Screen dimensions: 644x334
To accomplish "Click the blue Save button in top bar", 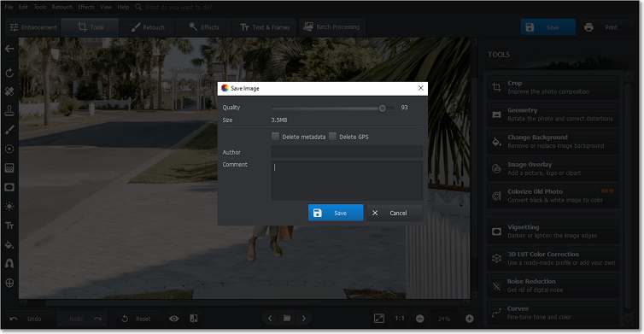I will (x=547, y=27).
